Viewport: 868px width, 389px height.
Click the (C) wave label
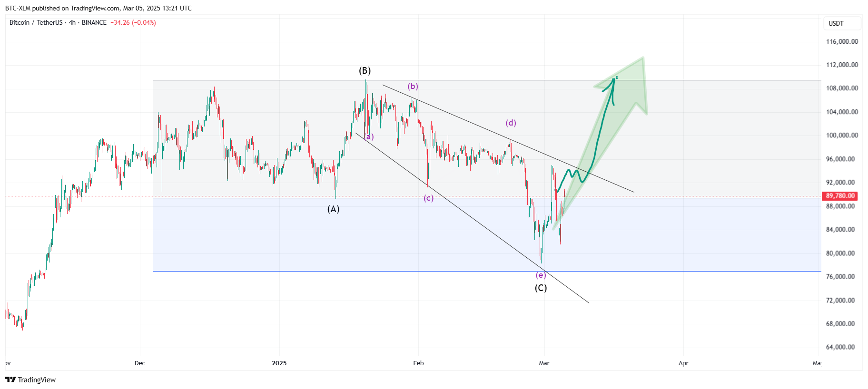[541, 288]
